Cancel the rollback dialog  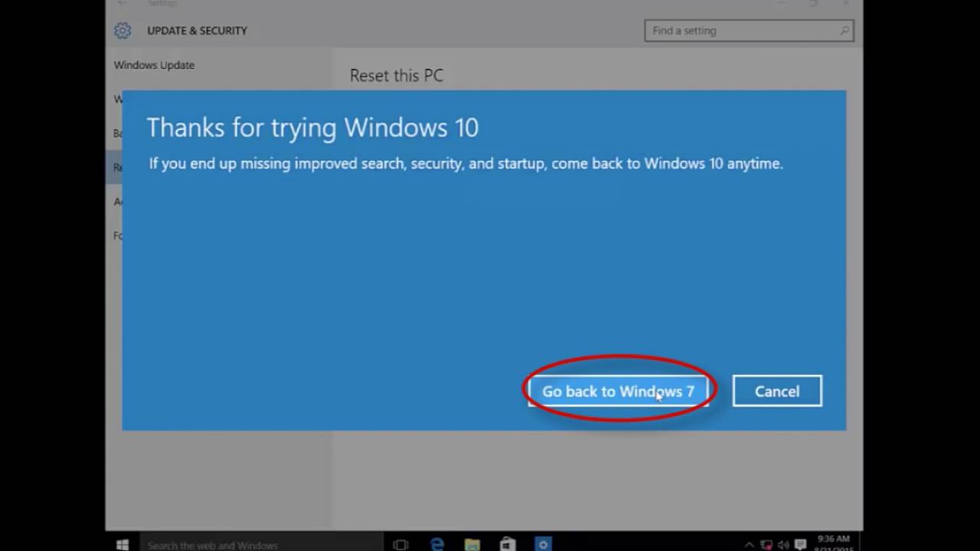(777, 391)
